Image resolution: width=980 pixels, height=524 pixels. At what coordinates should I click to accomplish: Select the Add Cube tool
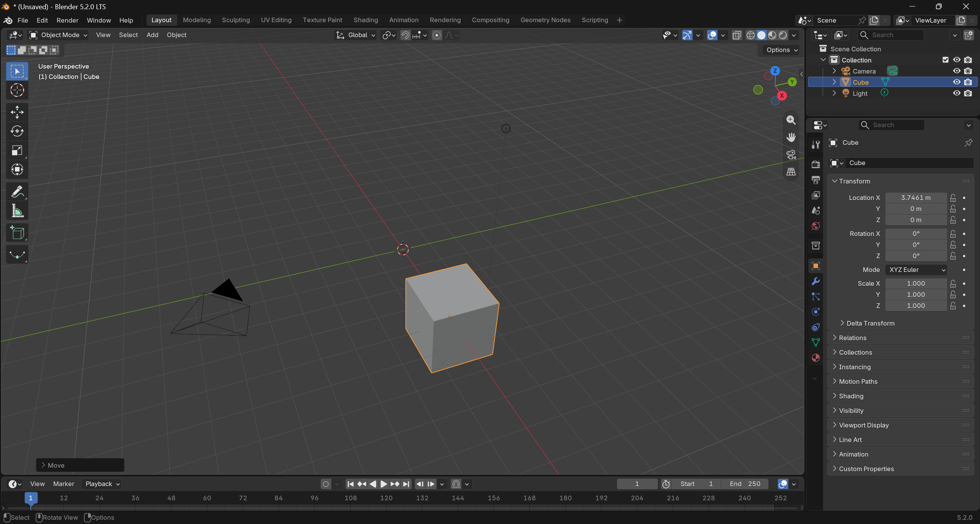coord(17,233)
